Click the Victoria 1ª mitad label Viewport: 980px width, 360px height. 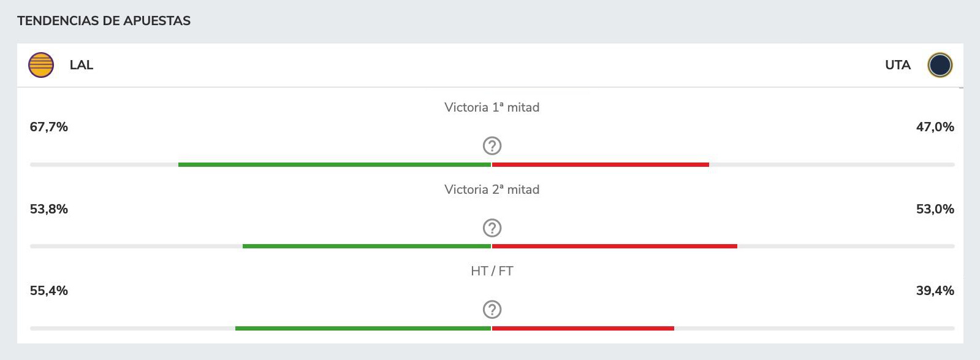(x=492, y=107)
